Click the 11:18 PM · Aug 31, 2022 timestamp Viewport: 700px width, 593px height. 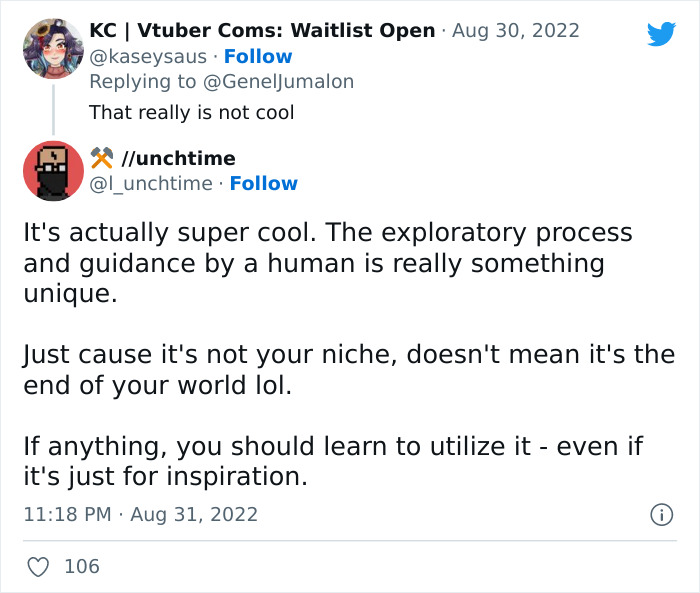[140, 514]
